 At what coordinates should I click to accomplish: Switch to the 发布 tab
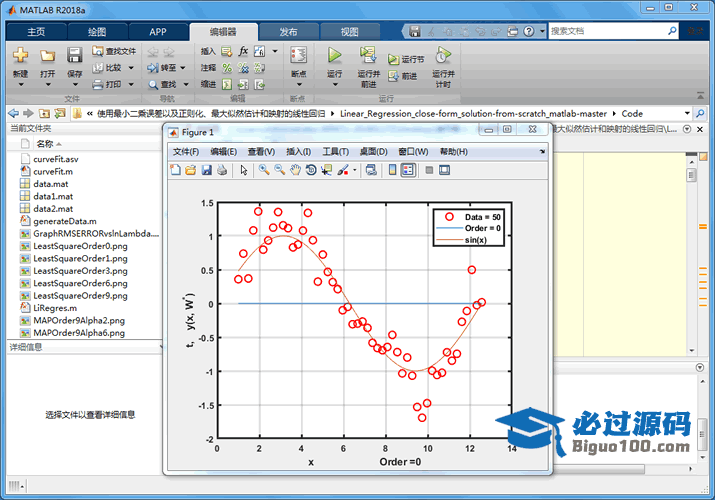pyautogui.click(x=288, y=31)
